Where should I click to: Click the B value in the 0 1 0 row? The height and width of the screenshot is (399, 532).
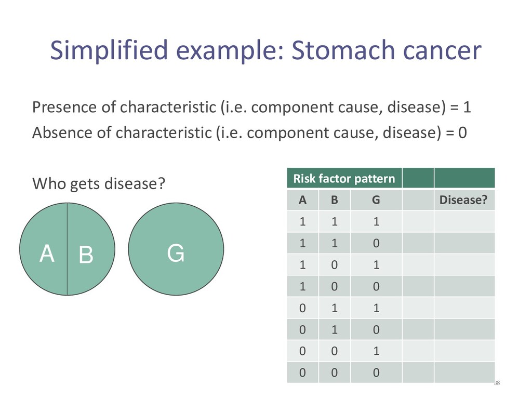334,329
